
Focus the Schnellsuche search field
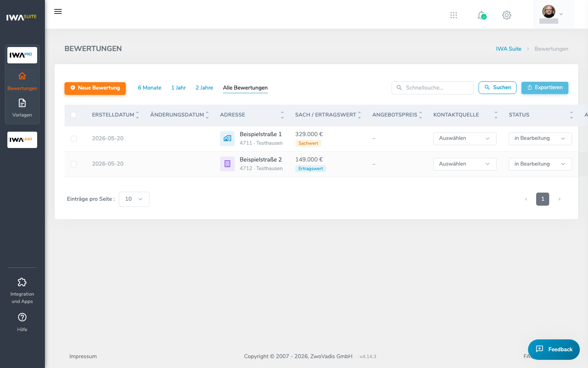pos(432,88)
